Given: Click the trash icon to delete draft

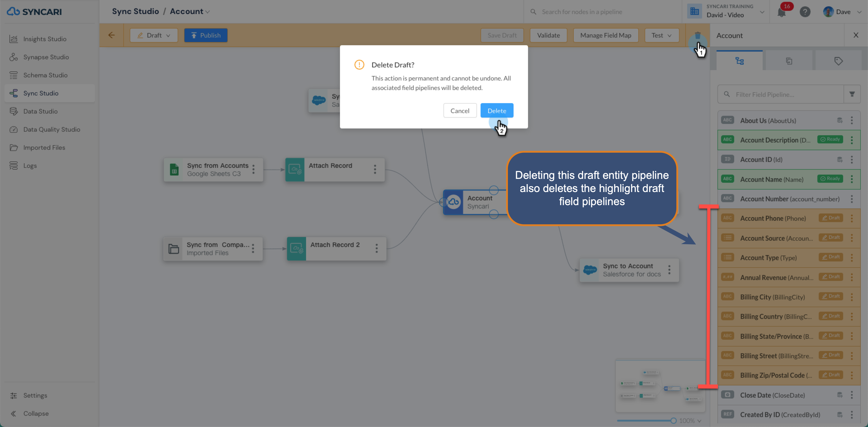Looking at the screenshot, I should (x=698, y=35).
